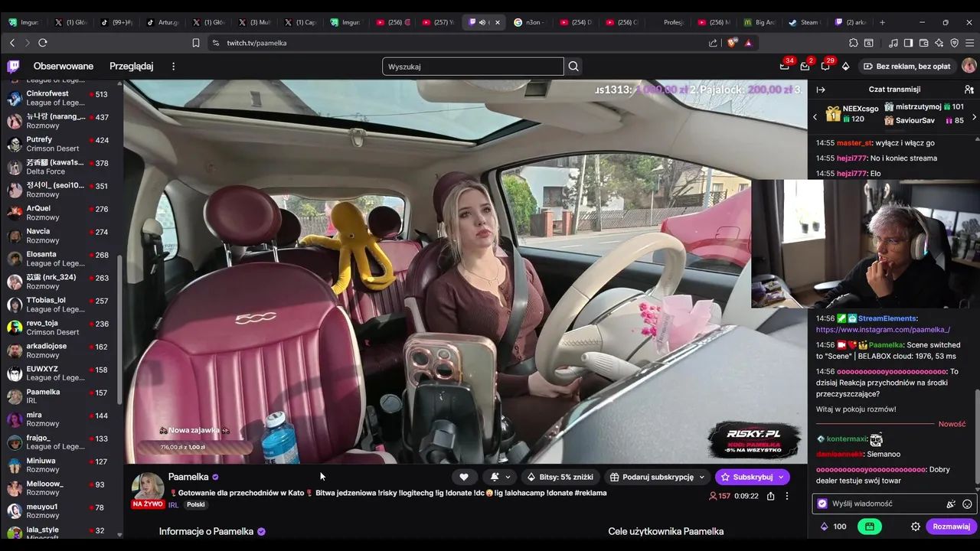This screenshot has height=551, width=980.
Task: Collapse the chat panel arrow
Action: tap(821, 90)
